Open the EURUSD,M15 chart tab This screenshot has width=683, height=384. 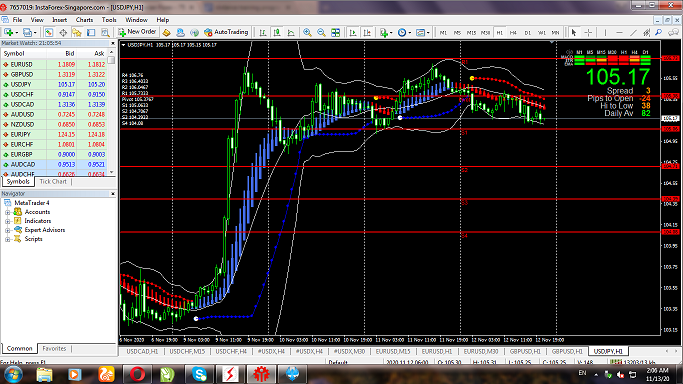pyautogui.click(x=393, y=351)
